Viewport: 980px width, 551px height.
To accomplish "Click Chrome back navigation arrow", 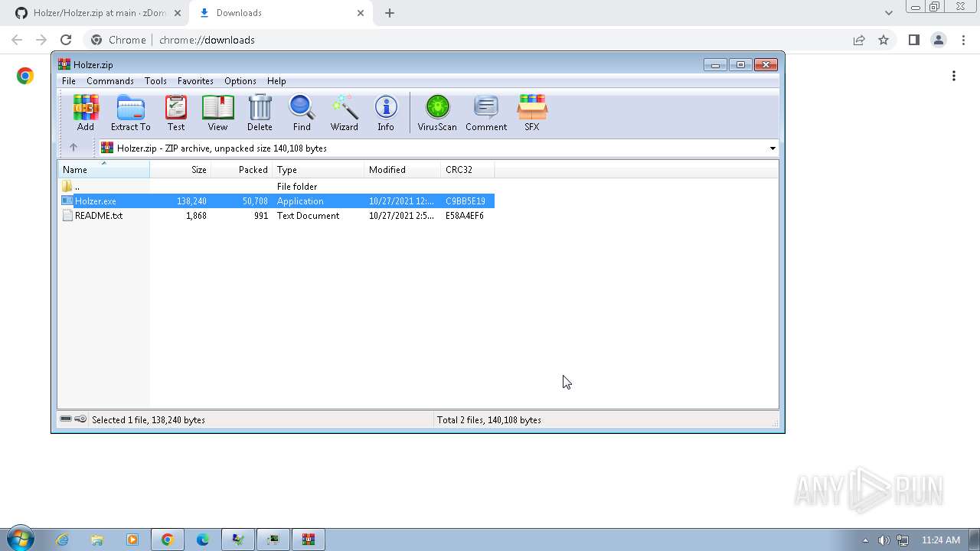I will [x=17, y=40].
